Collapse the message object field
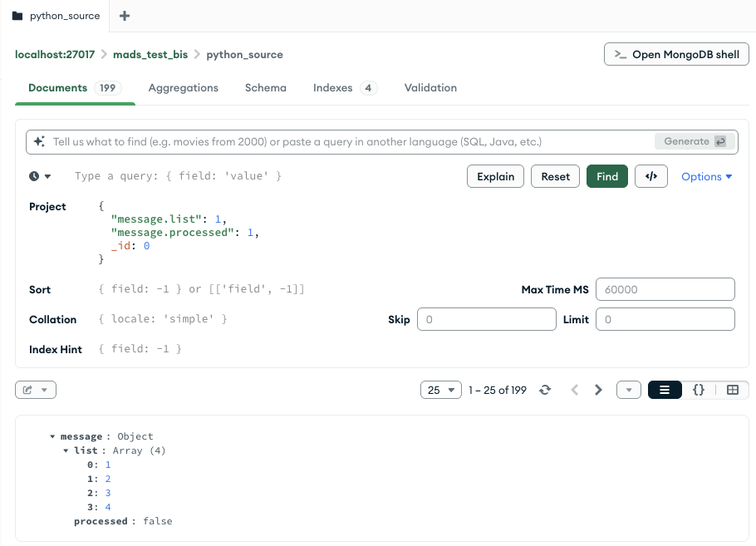 (x=53, y=436)
